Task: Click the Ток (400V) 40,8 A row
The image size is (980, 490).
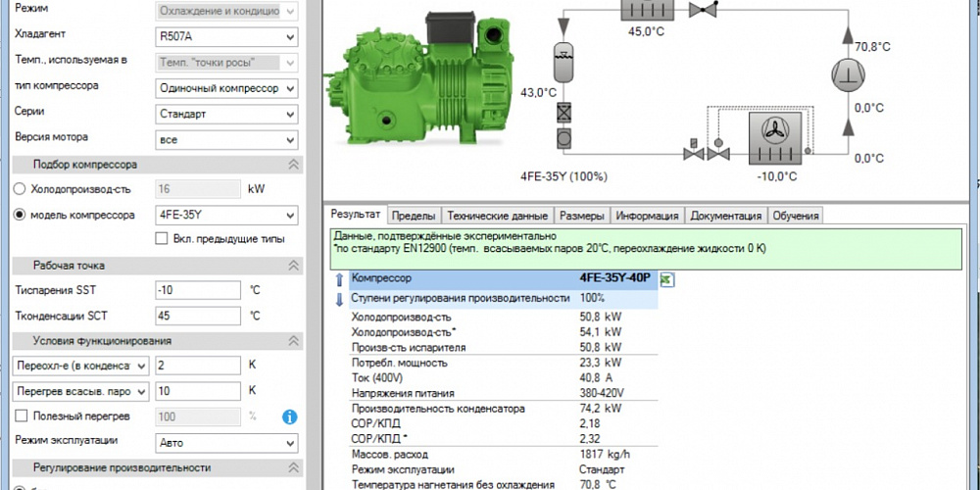Action: (504, 378)
